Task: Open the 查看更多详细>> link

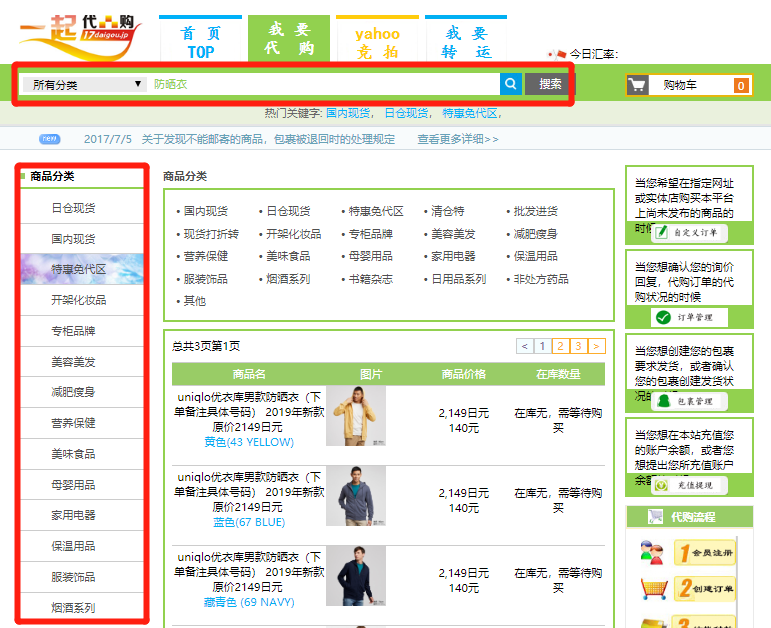Action: tap(458, 139)
